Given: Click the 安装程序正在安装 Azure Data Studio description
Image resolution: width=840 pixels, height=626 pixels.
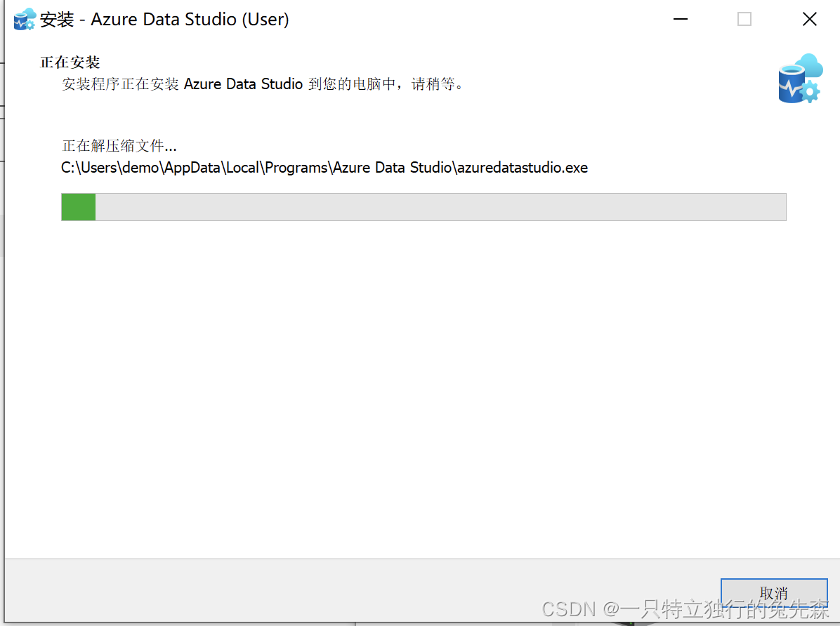Looking at the screenshot, I should click(x=263, y=84).
